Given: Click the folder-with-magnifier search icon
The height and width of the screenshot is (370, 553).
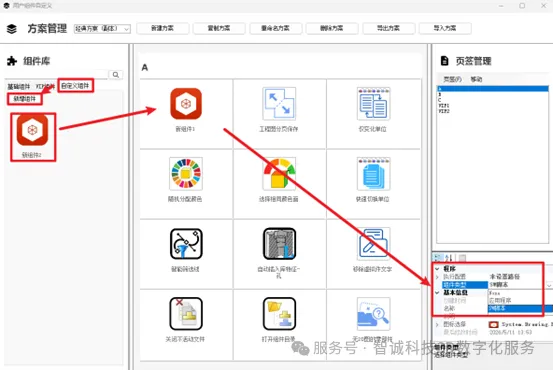Looking at the screenshot, I should click(x=373, y=314).
